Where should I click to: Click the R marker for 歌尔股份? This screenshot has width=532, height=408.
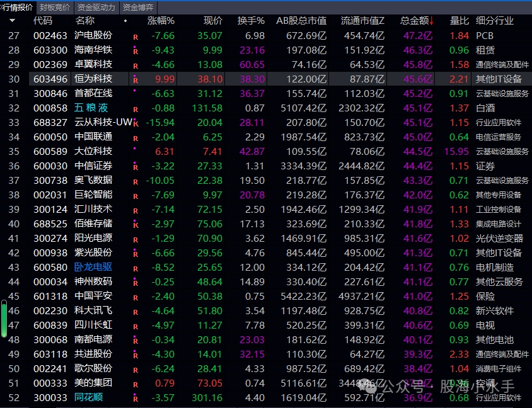pyautogui.click(x=136, y=370)
